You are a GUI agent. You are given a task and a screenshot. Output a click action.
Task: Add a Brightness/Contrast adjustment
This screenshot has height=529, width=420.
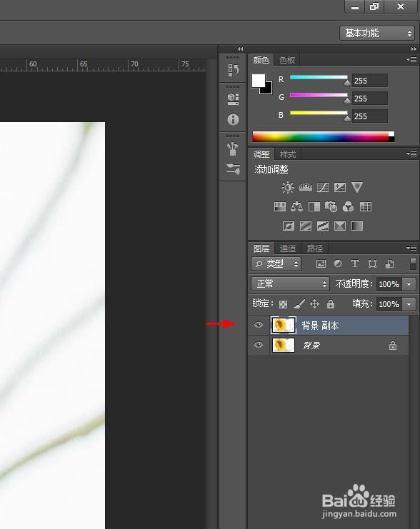tap(288, 187)
